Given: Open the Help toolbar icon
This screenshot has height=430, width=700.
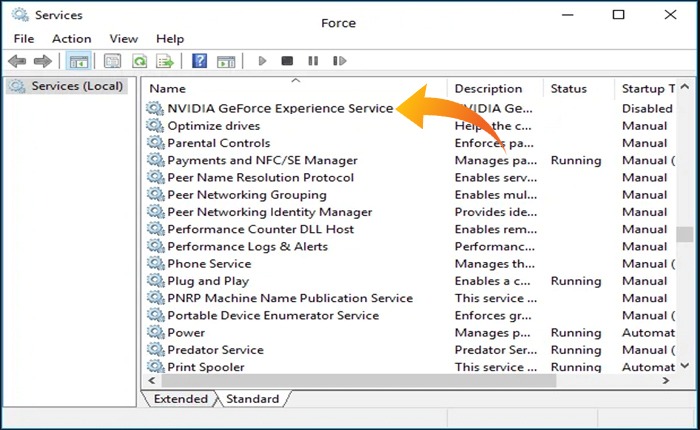Looking at the screenshot, I should [x=200, y=61].
